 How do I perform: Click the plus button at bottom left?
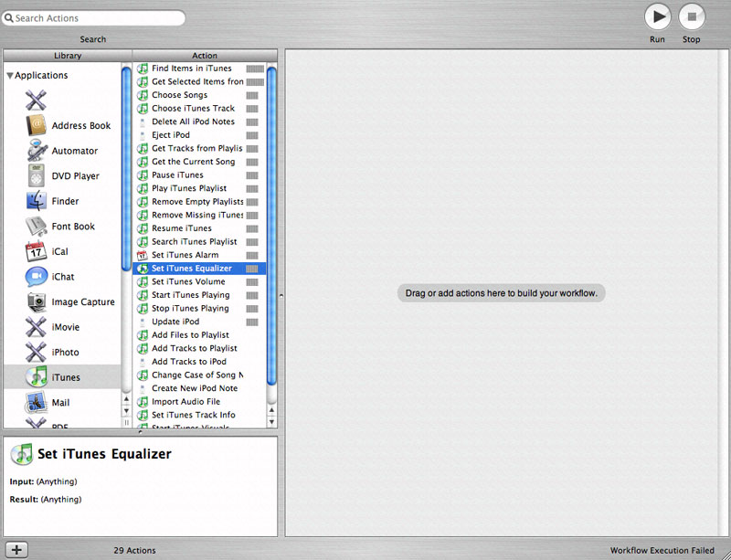coord(16,550)
